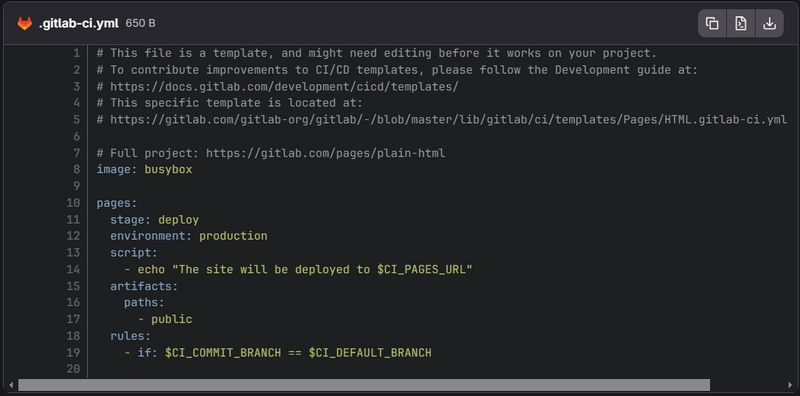800x396 pixels.
Task: Click the scrollbar right arrow
Action: 790,385
